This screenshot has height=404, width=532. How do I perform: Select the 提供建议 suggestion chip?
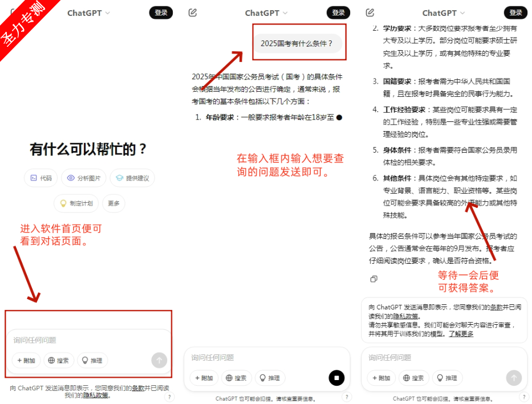tap(132, 178)
